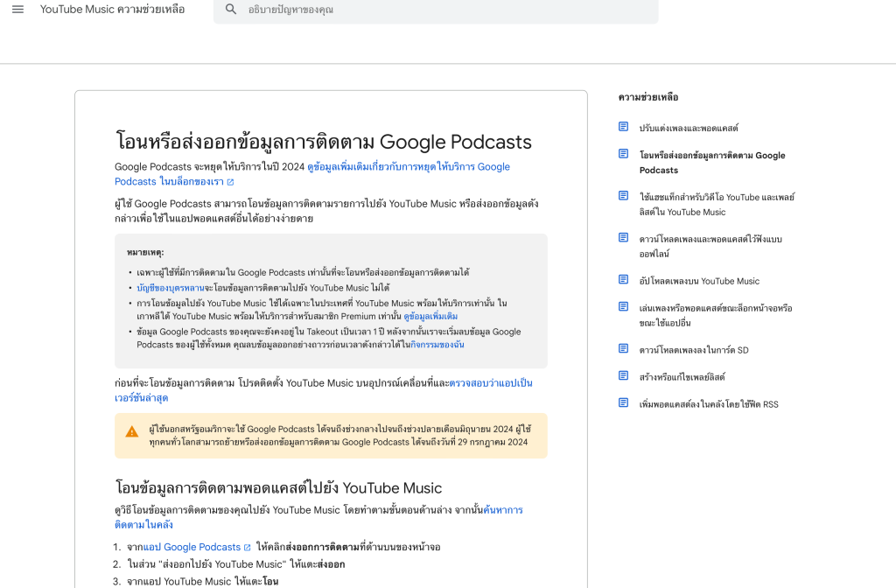Open ปรับแต่งเพลงและพอดแคสต์ sidebar article
Viewport: 896px width, 588px height.
click(689, 128)
